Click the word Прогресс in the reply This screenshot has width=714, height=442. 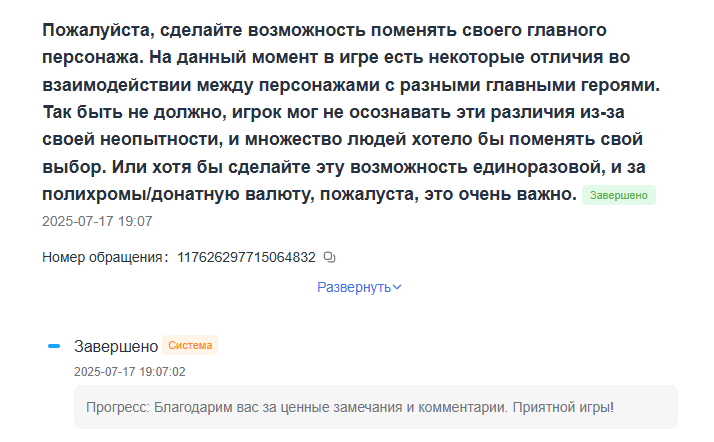pyautogui.click(x=117, y=408)
